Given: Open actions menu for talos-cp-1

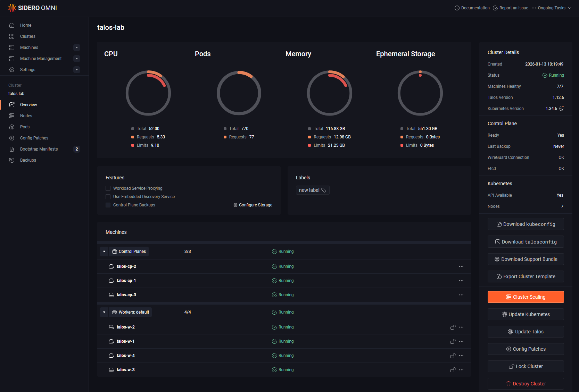Looking at the screenshot, I should click(461, 281).
